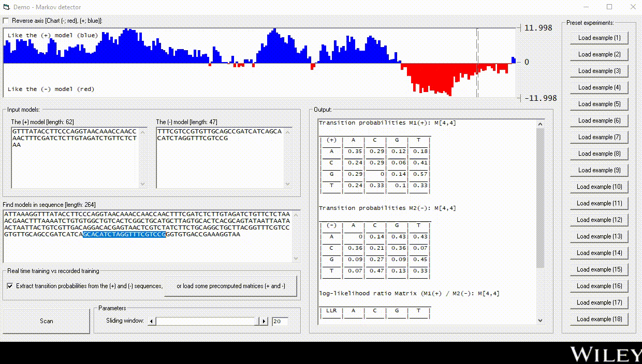Image resolution: width=642 pixels, height=364 pixels.
Task: Select Load example (12)
Action: tap(599, 220)
